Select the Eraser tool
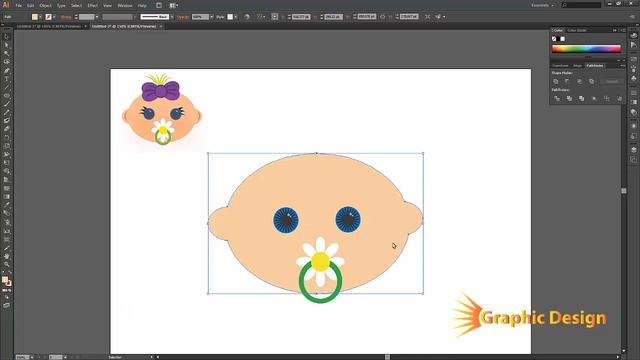The width and height of the screenshot is (640, 360). [7, 129]
